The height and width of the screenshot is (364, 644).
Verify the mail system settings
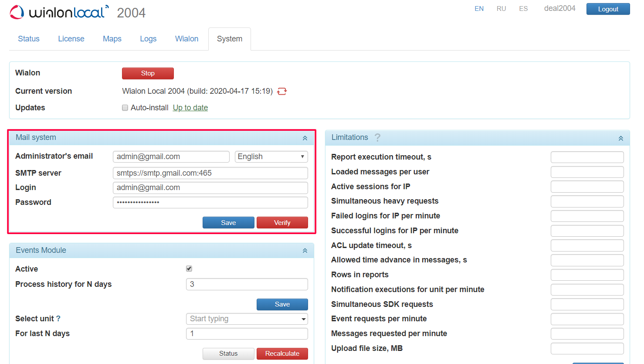pyautogui.click(x=282, y=222)
